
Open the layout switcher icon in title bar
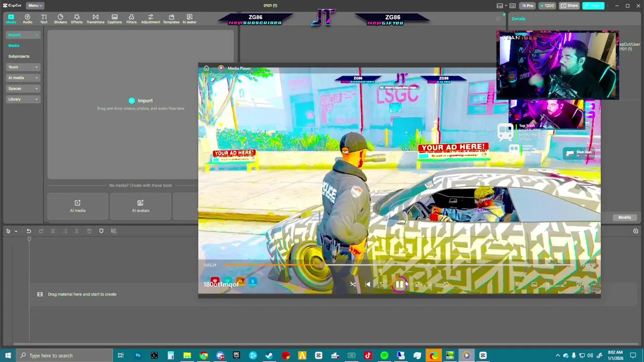coord(500,6)
